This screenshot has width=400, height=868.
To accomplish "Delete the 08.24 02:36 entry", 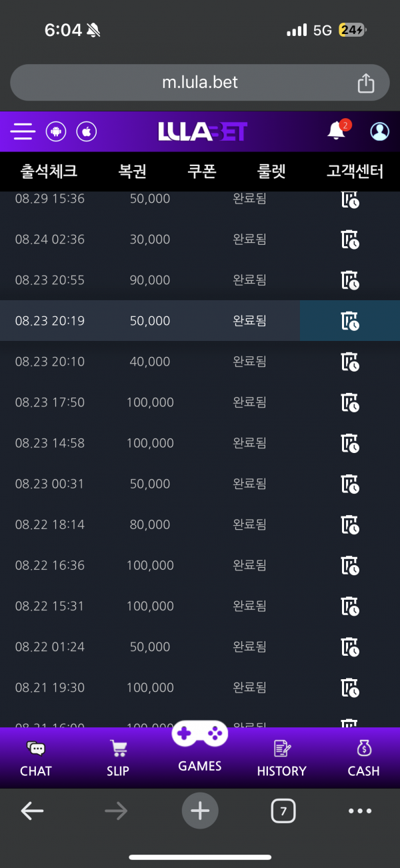I will tap(350, 240).
